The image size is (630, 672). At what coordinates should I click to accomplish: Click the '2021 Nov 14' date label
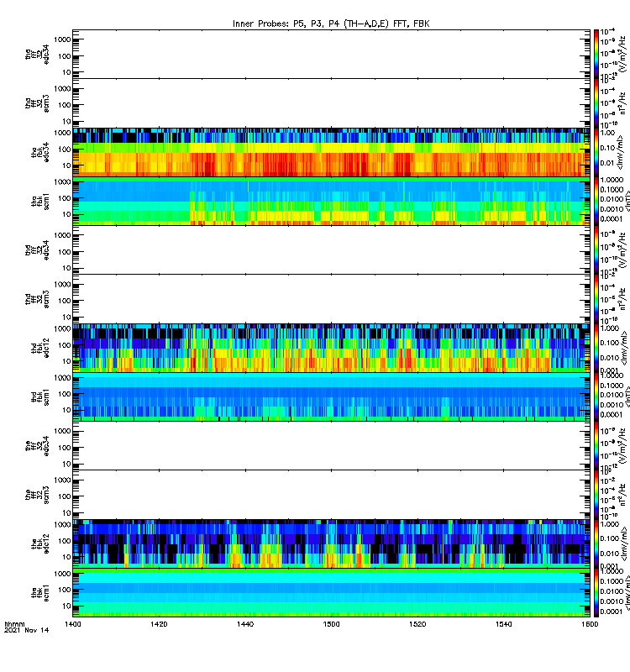tap(27, 630)
